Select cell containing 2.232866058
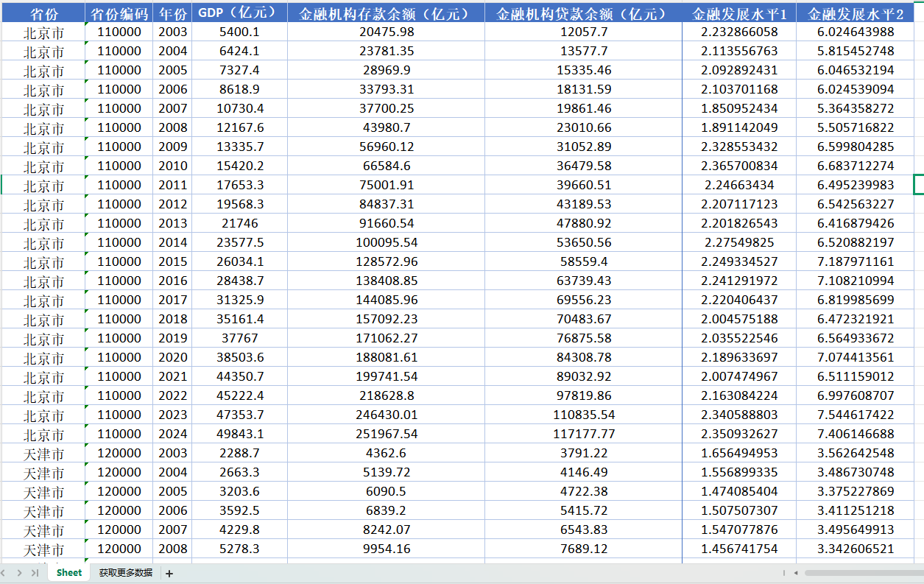This screenshot has height=584, width=924. point(739,32)
